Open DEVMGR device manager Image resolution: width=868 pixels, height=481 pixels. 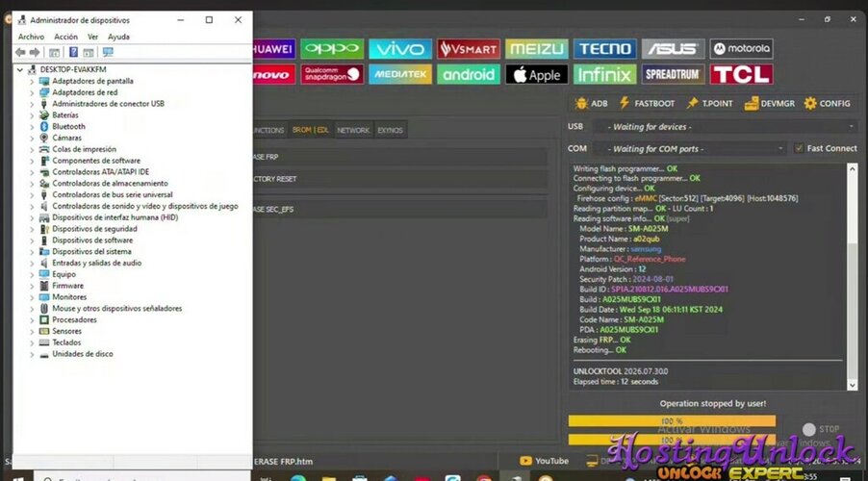[770, 104]
